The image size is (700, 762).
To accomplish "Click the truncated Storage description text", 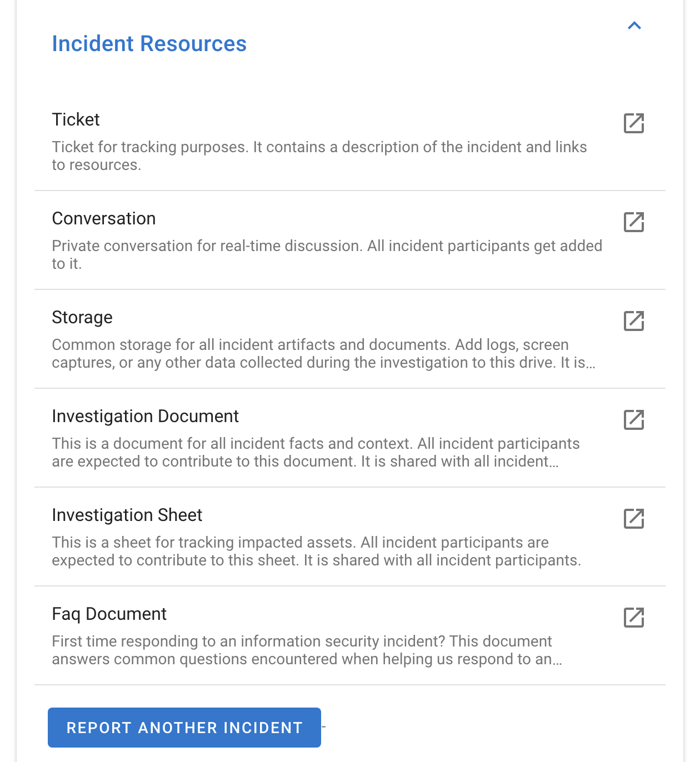I will tap(324, 354).
